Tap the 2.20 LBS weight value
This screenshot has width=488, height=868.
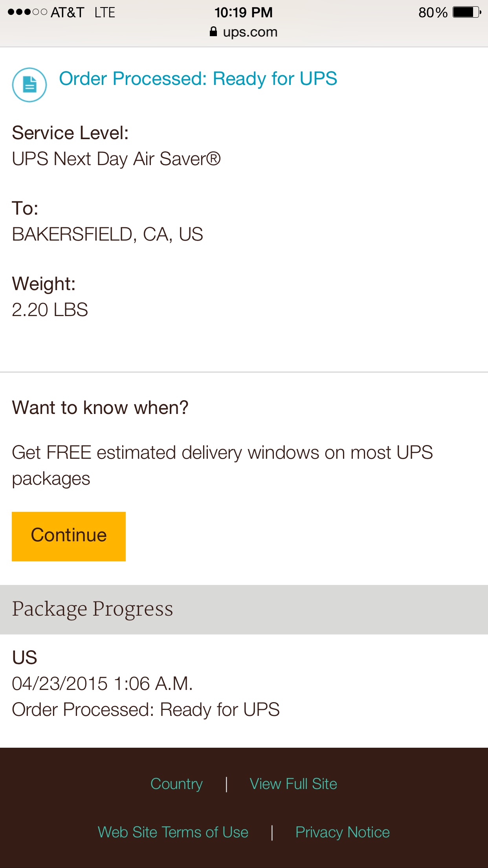pos(50,310)
